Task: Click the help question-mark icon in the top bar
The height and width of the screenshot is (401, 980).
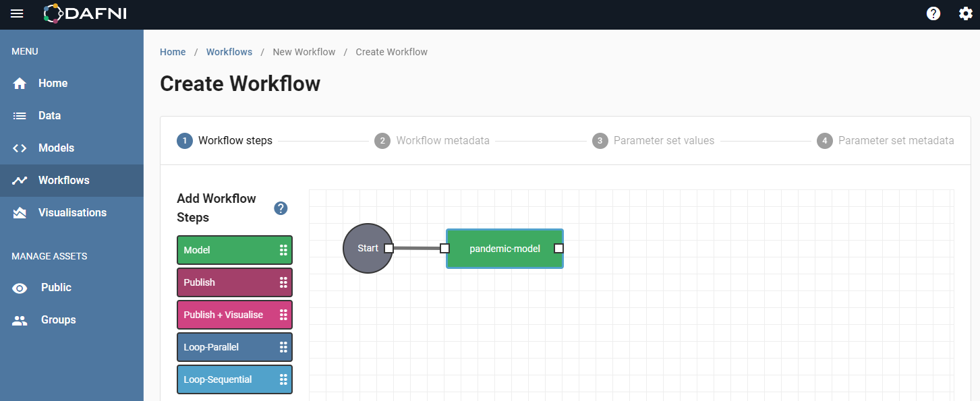Action: point(933,13)
